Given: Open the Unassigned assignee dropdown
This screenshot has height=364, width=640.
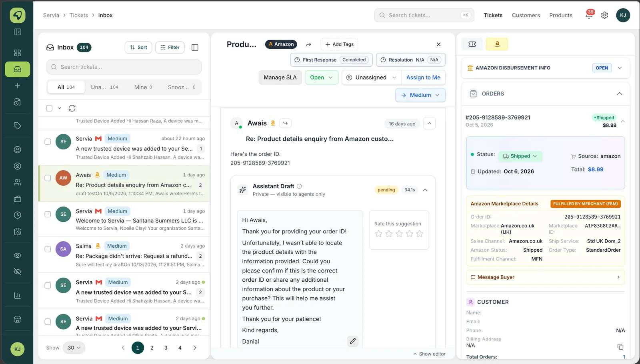Looking at the screenshot, I should (x=371, y=78).
